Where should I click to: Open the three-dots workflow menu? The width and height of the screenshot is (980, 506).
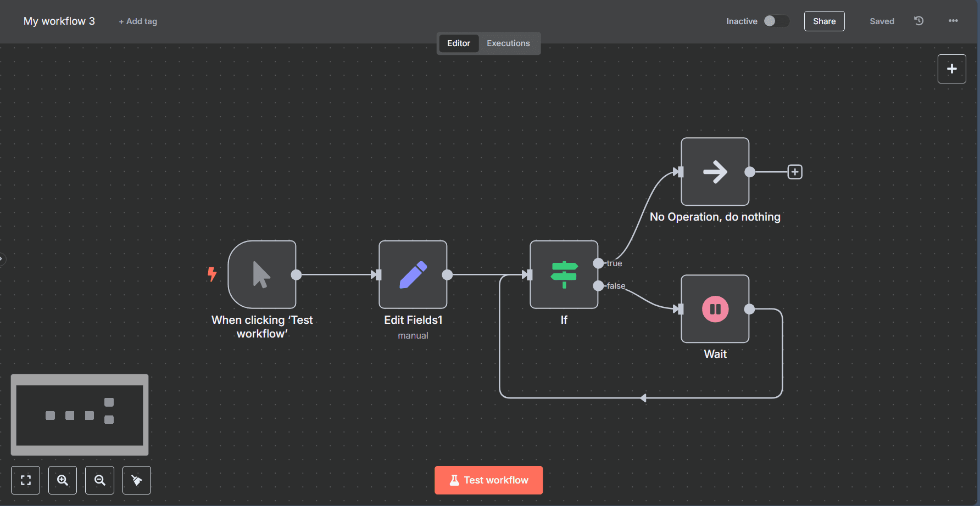953,21
